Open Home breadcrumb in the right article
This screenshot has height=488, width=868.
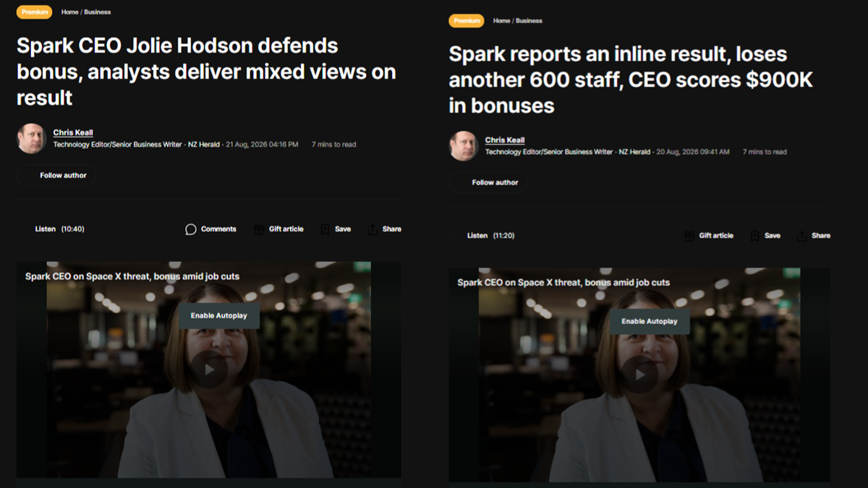502,21
